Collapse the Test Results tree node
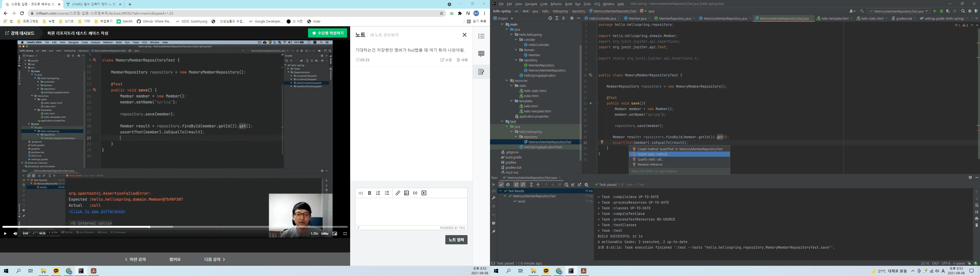The image size is (980, 276). (x=501, y=191)
